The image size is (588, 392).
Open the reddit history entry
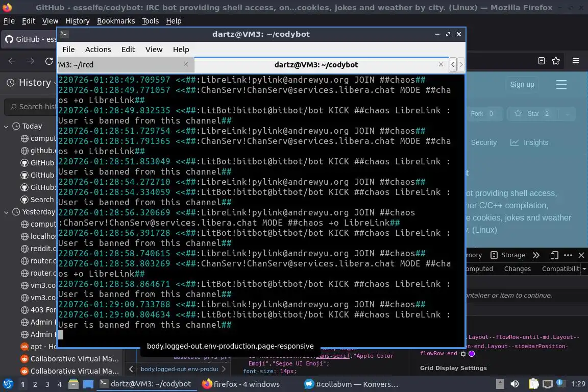(39, 249)
